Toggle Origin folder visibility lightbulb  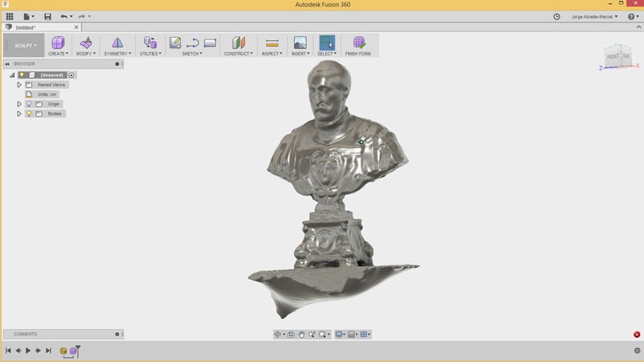[29, 104]
